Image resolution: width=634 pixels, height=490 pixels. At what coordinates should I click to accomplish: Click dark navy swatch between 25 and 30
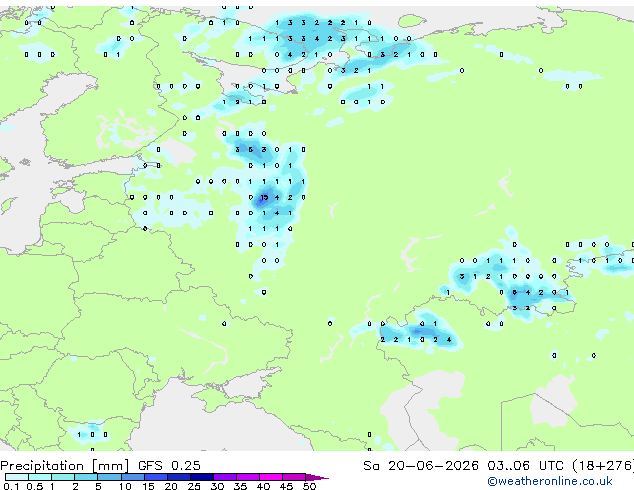tap(202, 477)
